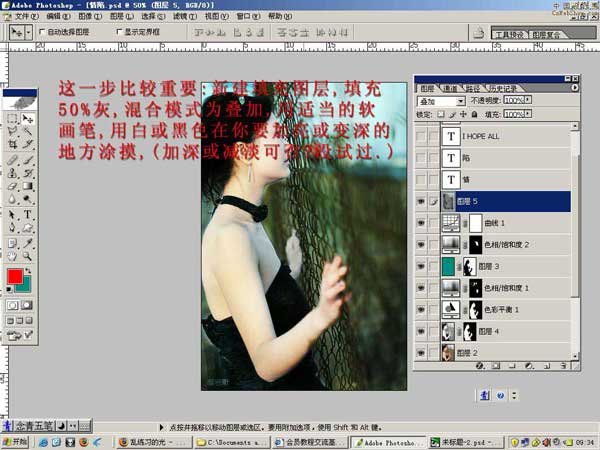
Task: Hide 图层 5 via eye icon
Action: (x=421, y=201)
